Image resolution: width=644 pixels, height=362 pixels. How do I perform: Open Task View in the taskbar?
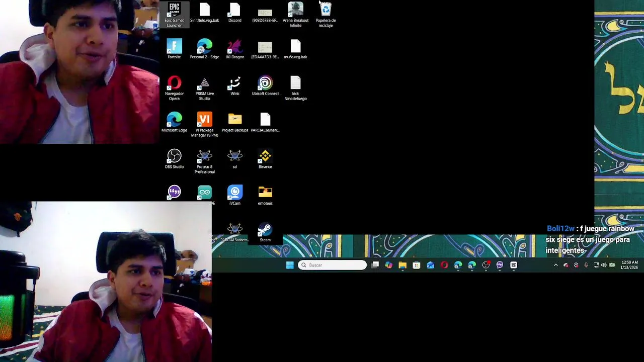coord(375,265)
